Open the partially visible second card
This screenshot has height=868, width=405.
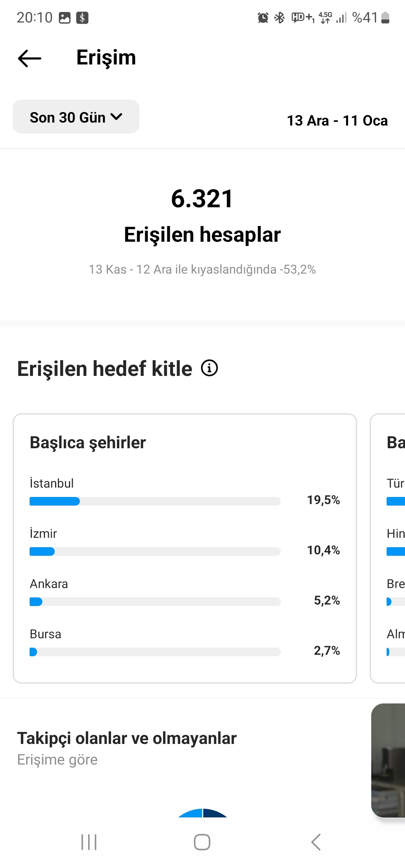(388, 548)
